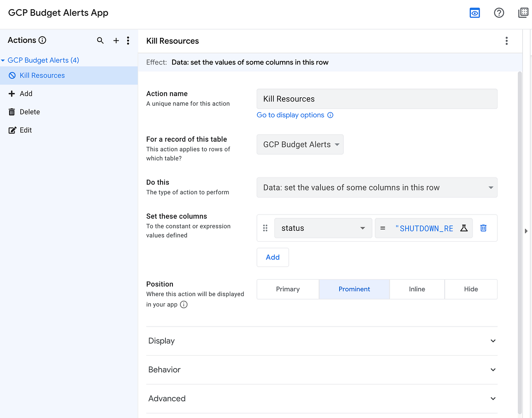This screenshot has width=532, height=418.
Task: Click the Position info icon
Action: [x=184, y=304]
